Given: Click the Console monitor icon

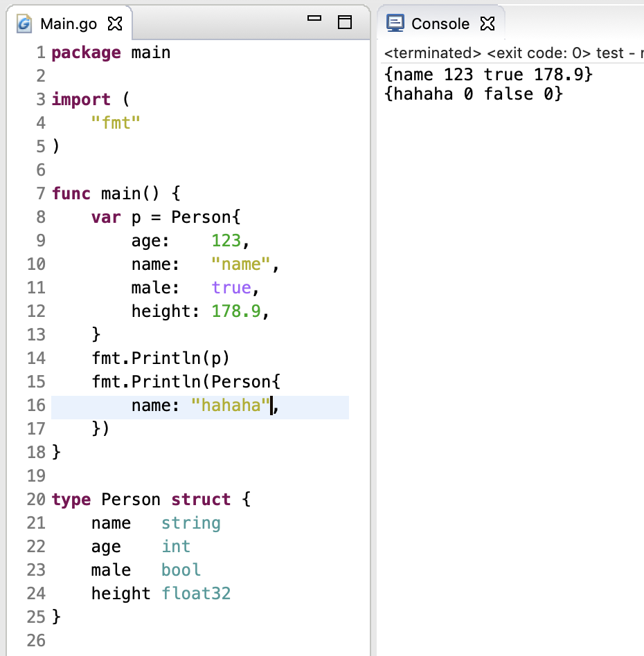Looking at the screenshot, I should [395, 24].
